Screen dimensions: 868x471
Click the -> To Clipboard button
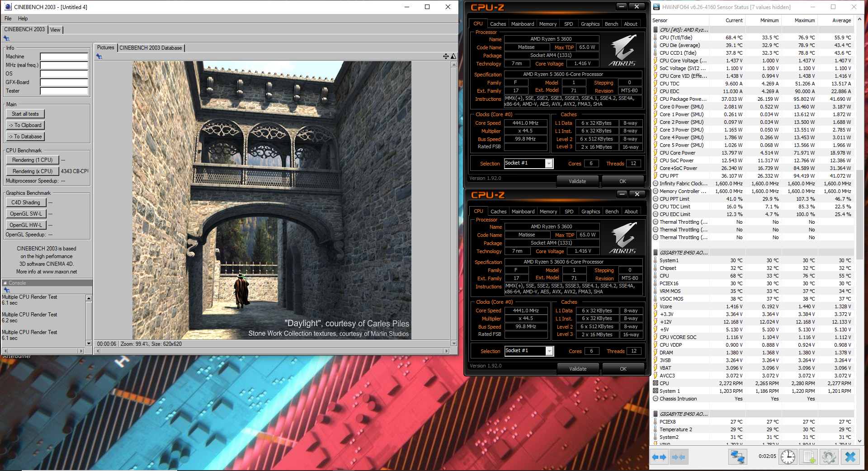25,125
